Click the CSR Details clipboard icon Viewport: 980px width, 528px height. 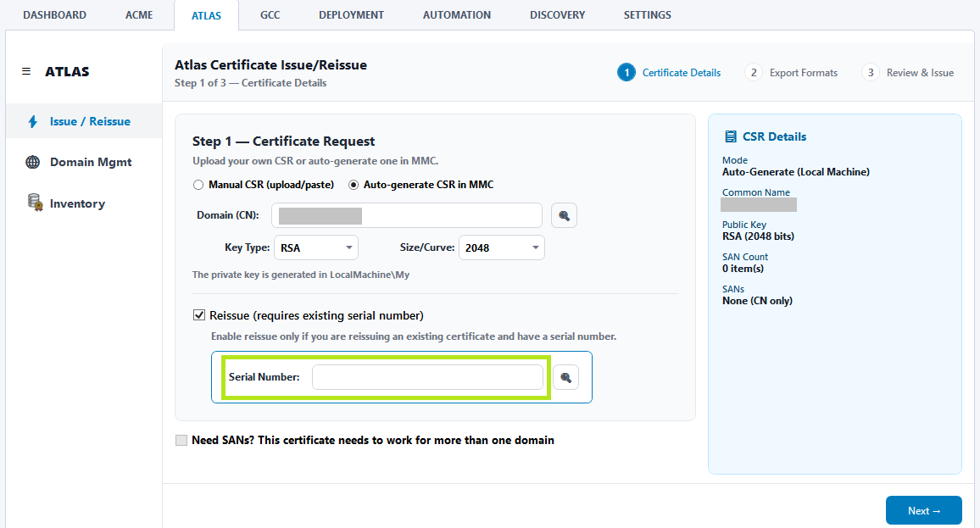click(x=730, y=136)
